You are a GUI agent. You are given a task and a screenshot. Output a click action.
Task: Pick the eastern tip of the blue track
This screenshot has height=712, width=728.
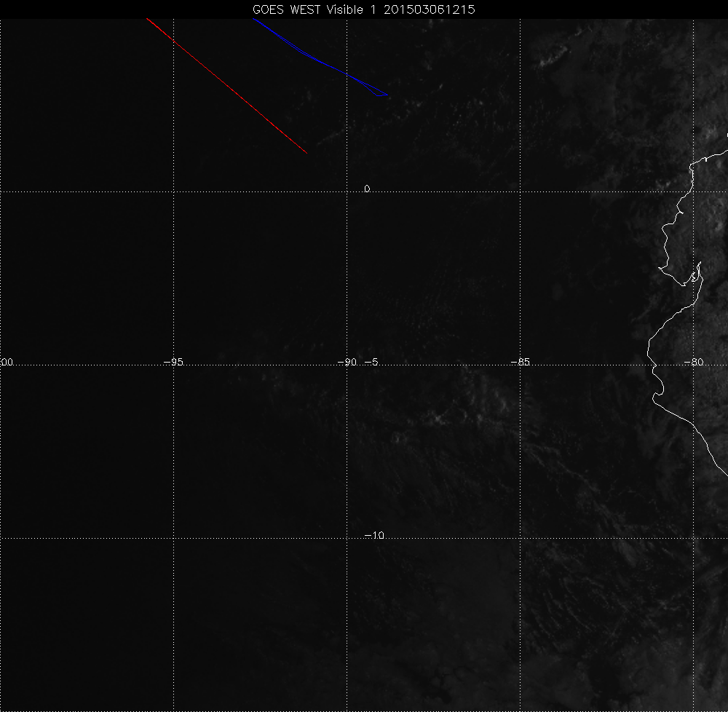pyautogui.click(x=389, y=95)
